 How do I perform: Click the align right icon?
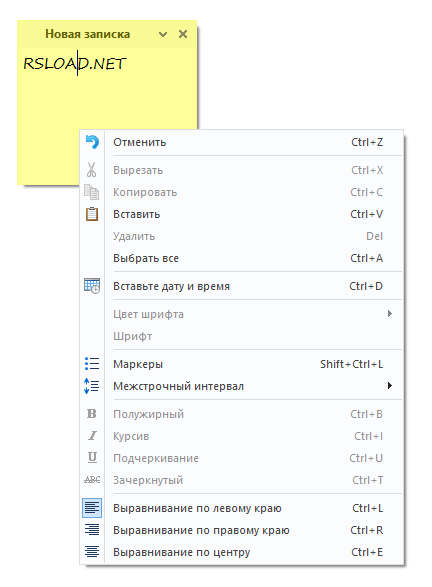pos(92,530)
